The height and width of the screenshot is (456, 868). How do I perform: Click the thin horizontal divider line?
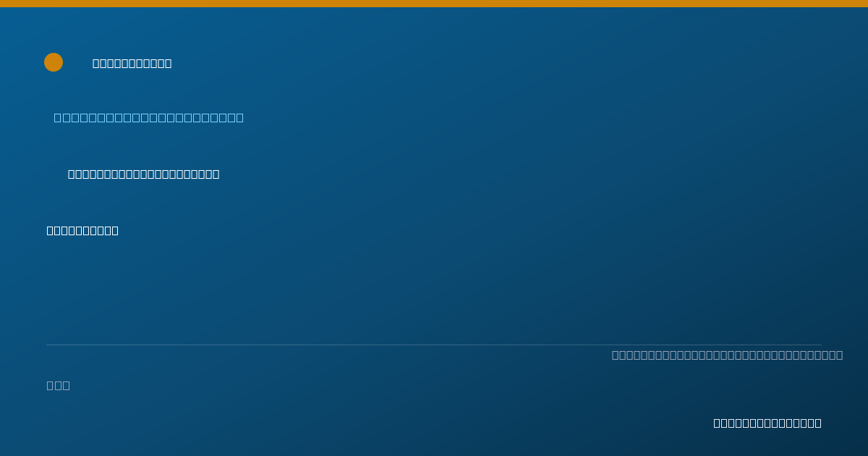[434, 345]
